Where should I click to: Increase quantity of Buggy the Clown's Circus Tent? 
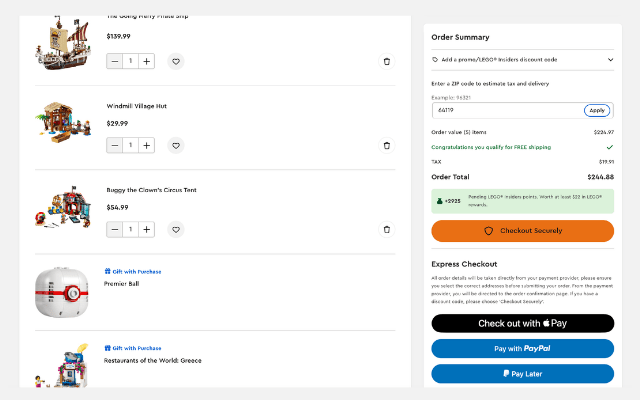147,229
